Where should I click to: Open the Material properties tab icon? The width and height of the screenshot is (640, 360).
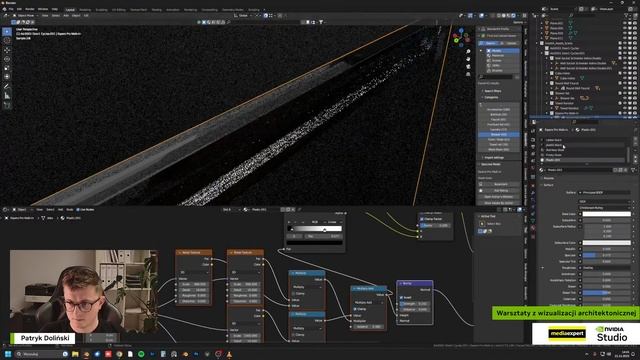pyautogui.click(x=533, y=228)
